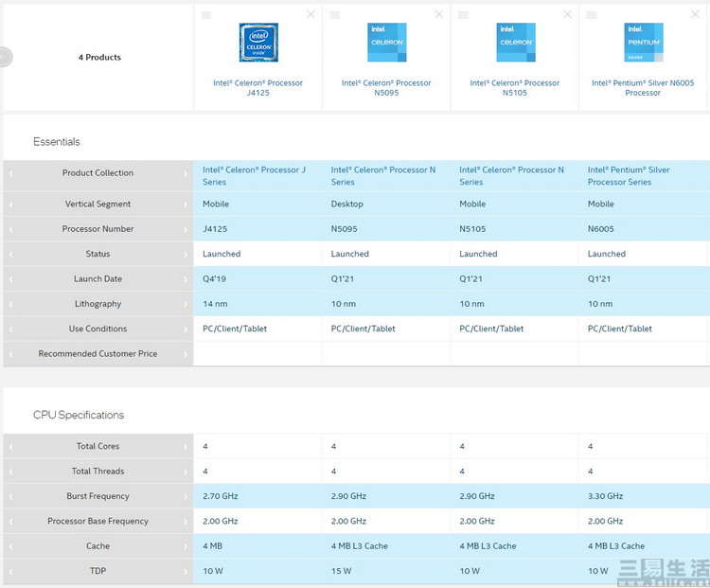710x588 pixels.
Task: Click right chevron on Vertical Segment row
Action: click(x=186, y=205)
